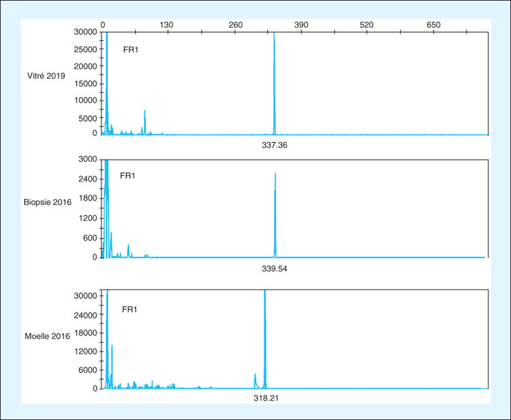
Task: Click the 'Vitré 2019' chart label
Action: click(x=46, y=76)
